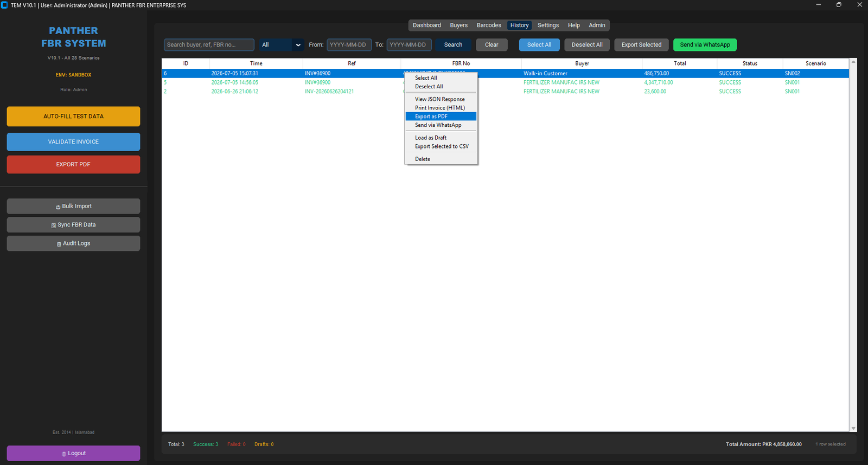Open Bulk Import from sidebar
Image resolution: width=868 pixels, height=465 pixels.
(x=73, y=206)
